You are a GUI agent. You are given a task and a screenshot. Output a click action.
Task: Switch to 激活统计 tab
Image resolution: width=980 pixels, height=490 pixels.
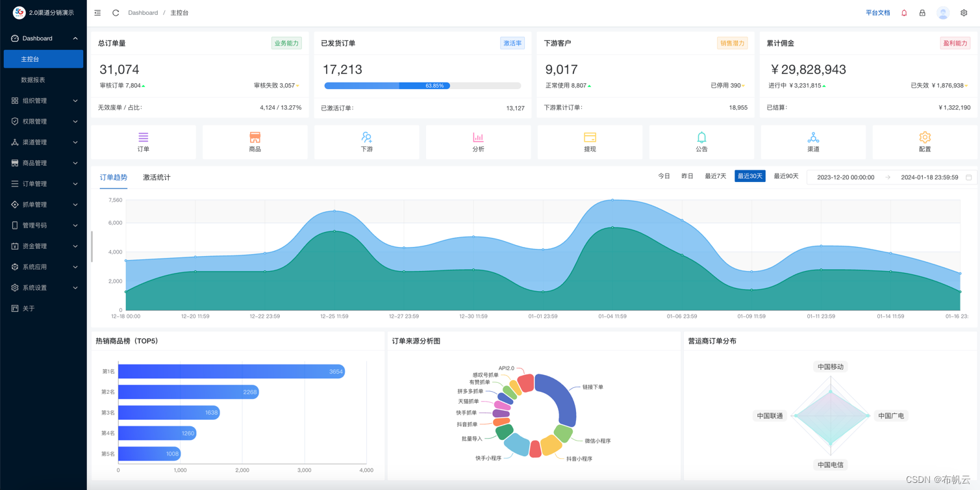click(157, 177)
